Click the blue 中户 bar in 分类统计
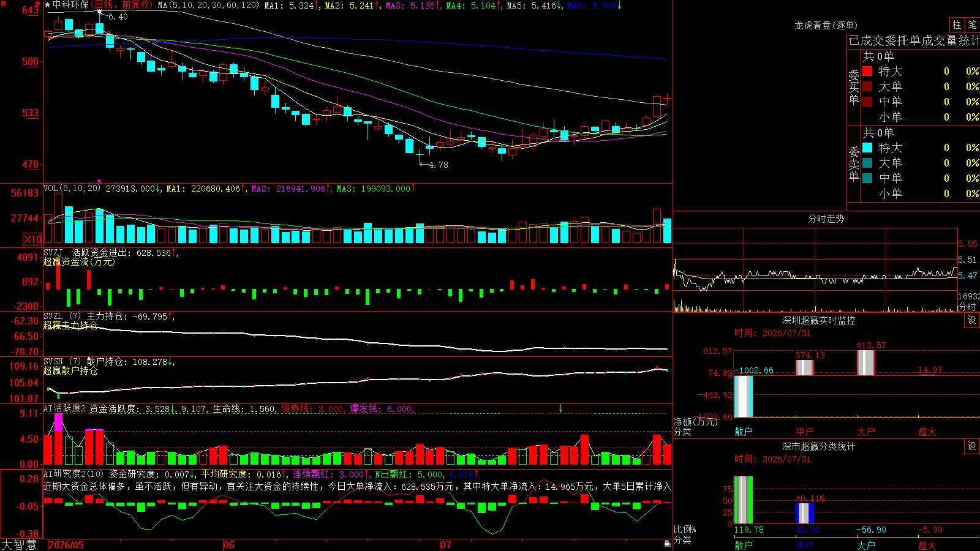 (805, 513)
